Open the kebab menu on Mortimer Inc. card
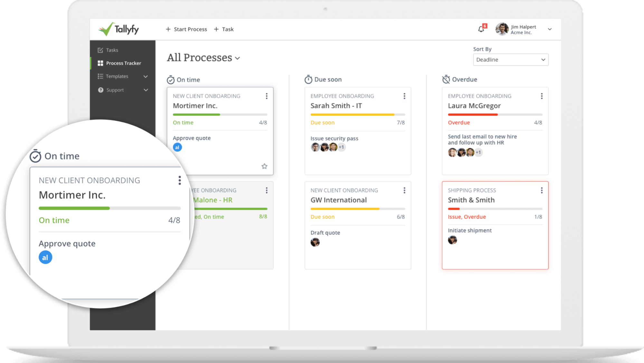Viewport: 644px width, 363px height. click(266, 96)
